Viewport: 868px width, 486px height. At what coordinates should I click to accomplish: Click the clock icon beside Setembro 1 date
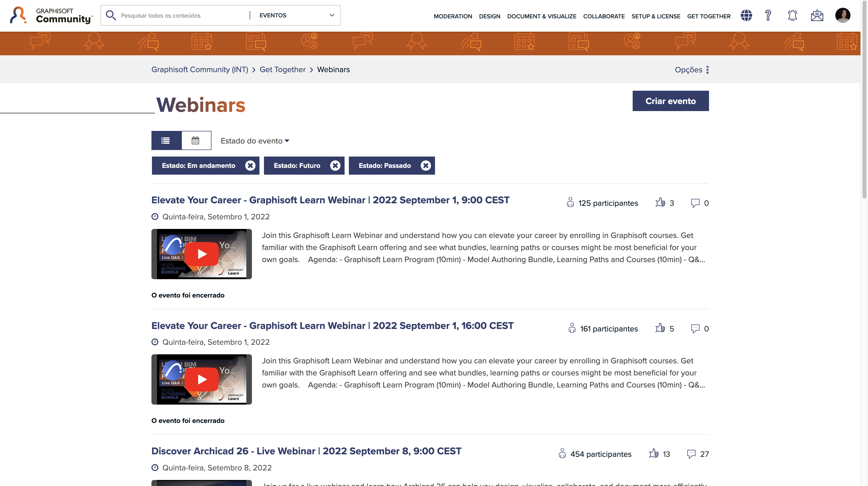pyautogui.click(x=155, y=216)
